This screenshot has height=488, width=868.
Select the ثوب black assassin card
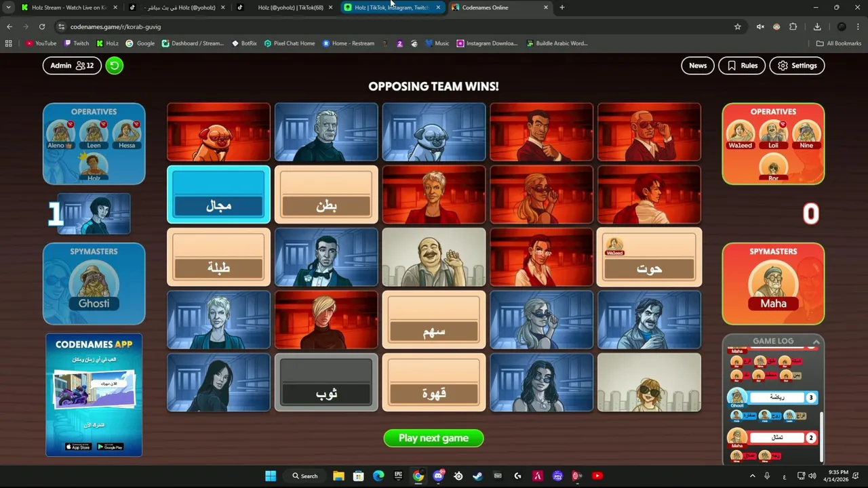pos(326,382)
